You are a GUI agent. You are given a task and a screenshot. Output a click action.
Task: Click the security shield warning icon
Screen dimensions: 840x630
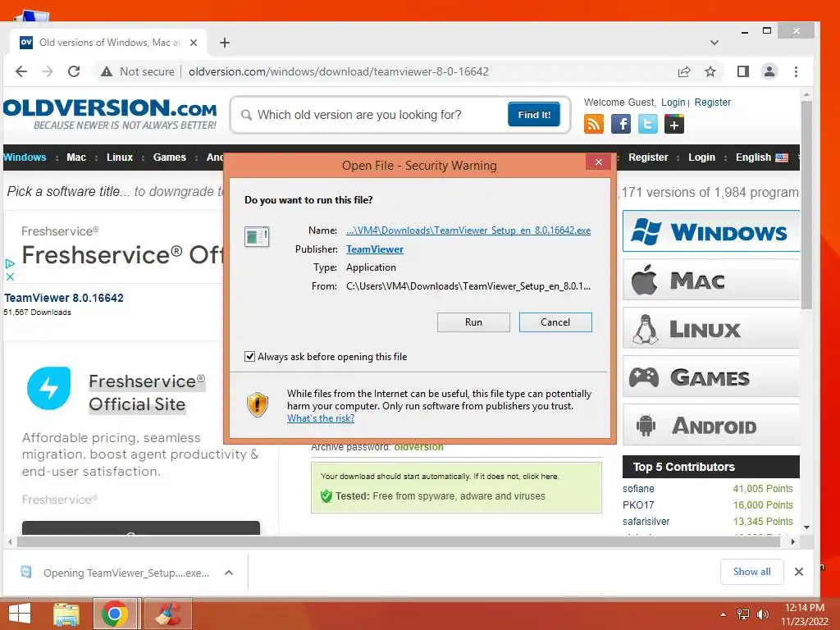tap(258, 404)
